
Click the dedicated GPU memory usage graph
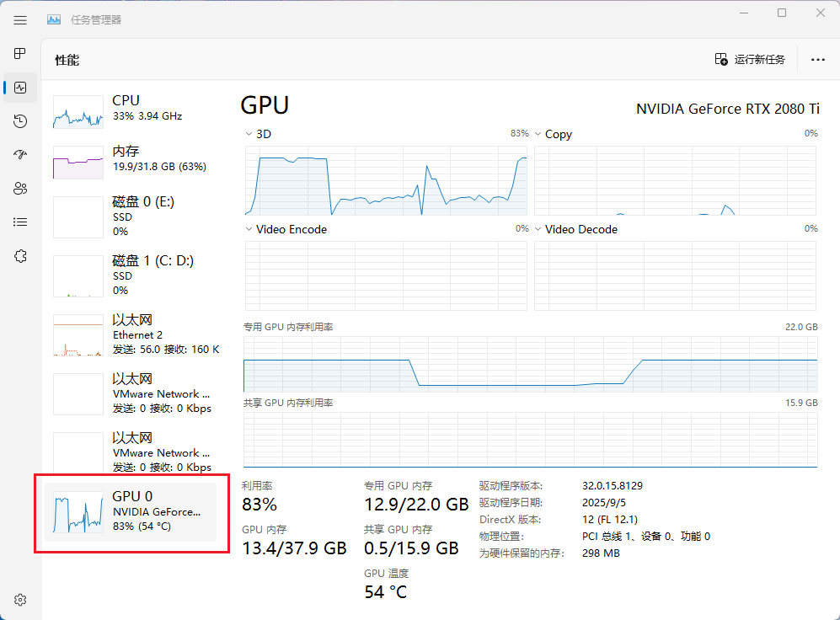(530, 364)
